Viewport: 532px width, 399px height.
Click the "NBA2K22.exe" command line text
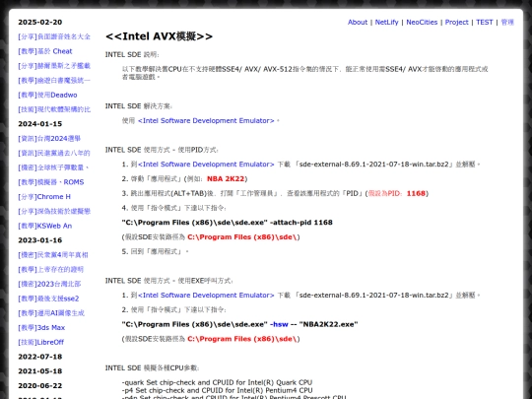click(328, 324)
